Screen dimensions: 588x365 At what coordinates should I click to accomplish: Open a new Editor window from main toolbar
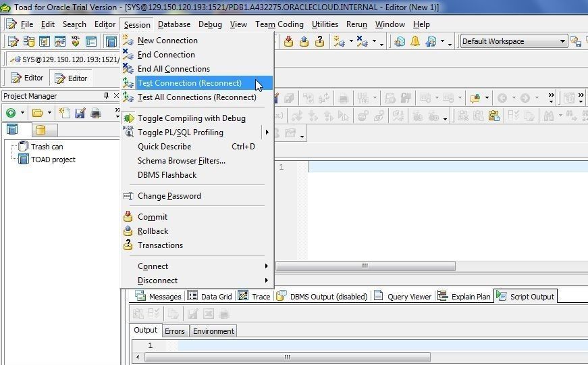click(13, 41)
